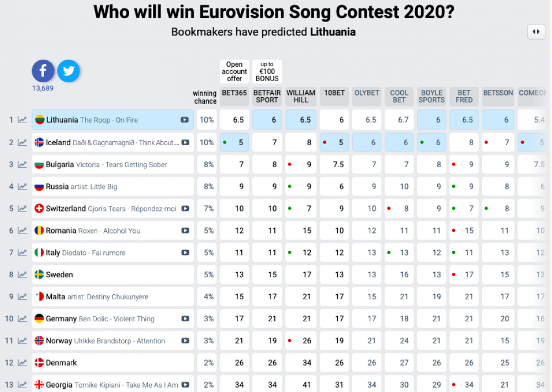Open the BET365 bookmaker column header
The width and height of the screenshot is (552, 392).
[x=235, y=97]
